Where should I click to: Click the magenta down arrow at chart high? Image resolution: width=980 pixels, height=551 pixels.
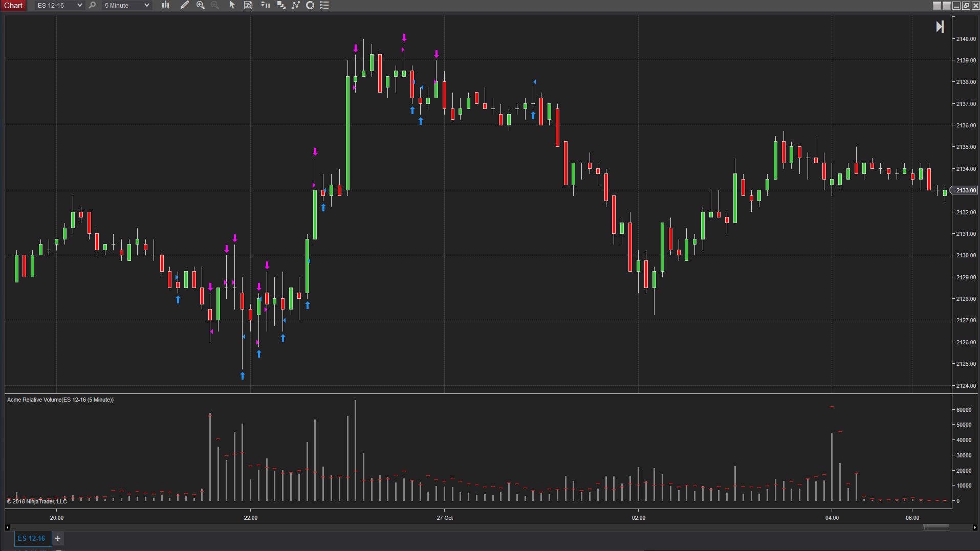(404, 37)
